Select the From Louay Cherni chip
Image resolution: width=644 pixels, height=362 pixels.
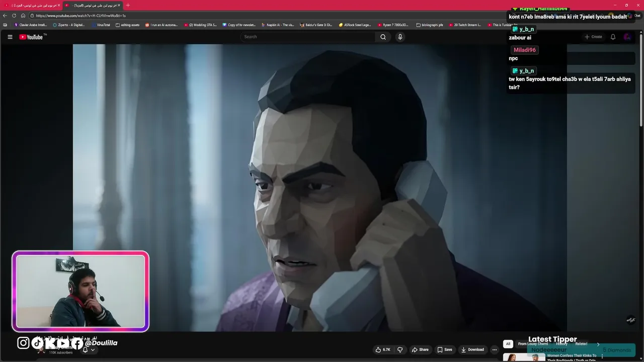[533, 344]
